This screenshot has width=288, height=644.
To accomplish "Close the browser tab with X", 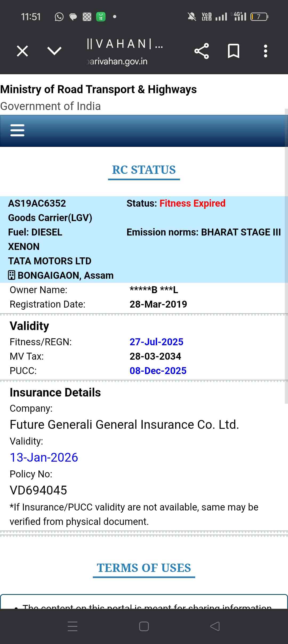I will click(x=22, y=51).
